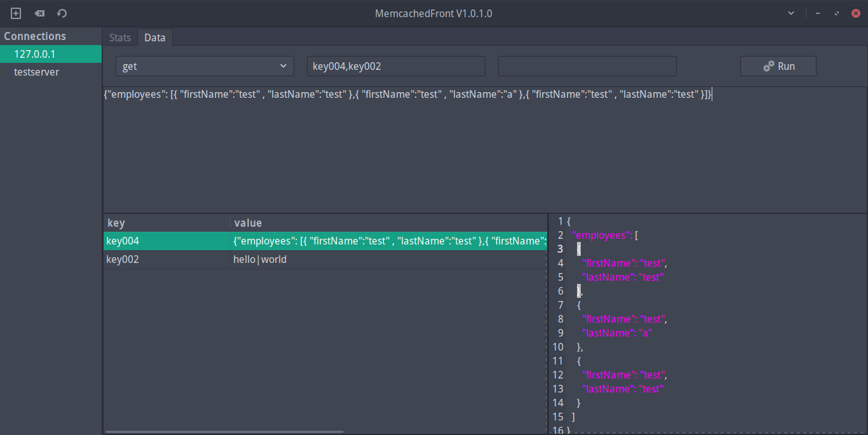Run the memcached command
868x435 pixels.
pyautogui.click(x=778, y=66)
